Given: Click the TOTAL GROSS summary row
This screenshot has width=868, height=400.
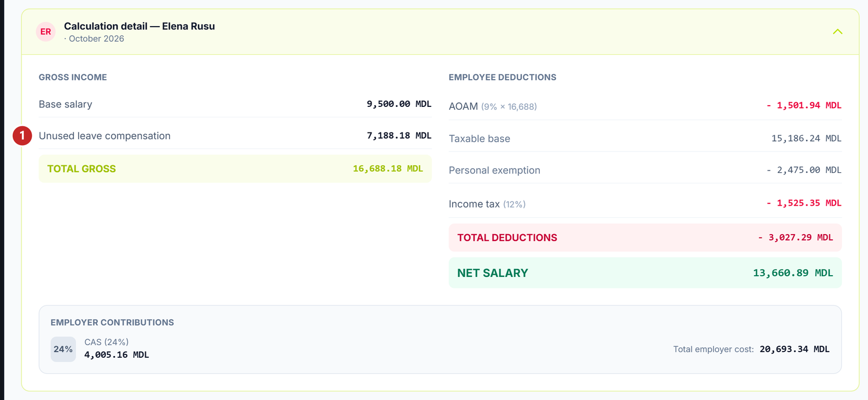Looking at the screenshot, I should (x=235, y=169).
